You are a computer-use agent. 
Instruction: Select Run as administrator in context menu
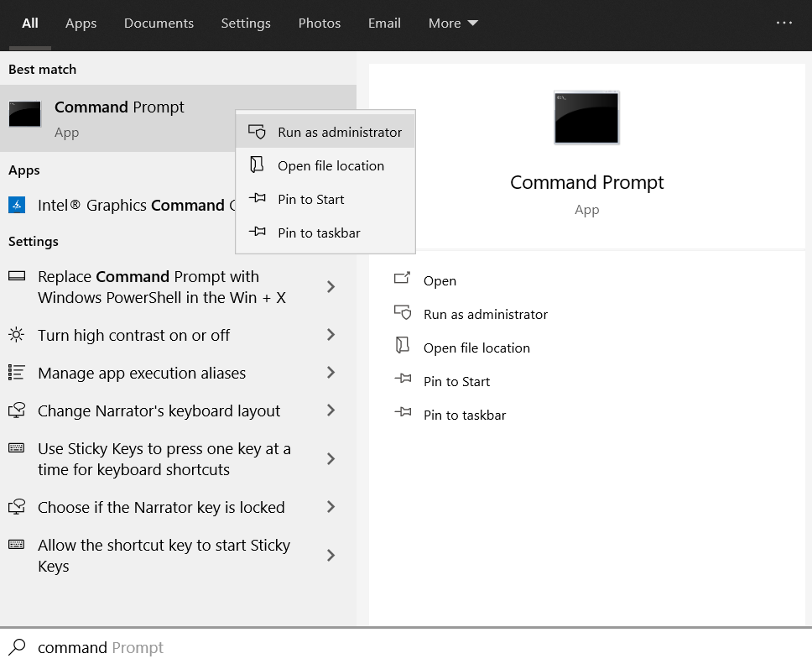(339, 132)
